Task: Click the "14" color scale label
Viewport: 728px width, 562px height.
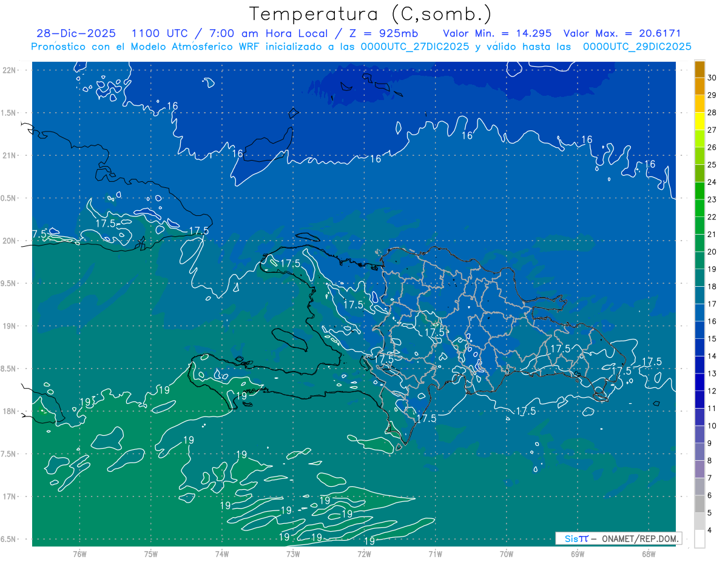Action: pos(712,356)
